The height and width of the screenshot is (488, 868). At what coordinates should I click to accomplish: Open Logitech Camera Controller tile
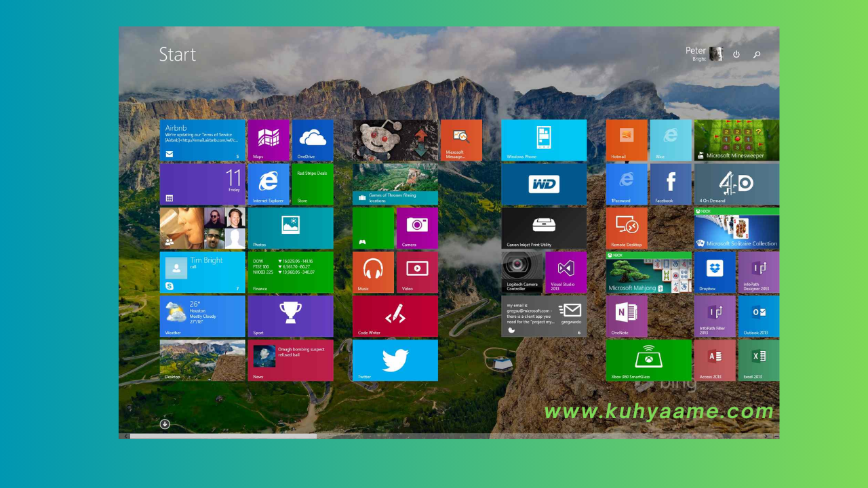click(522, 272)
